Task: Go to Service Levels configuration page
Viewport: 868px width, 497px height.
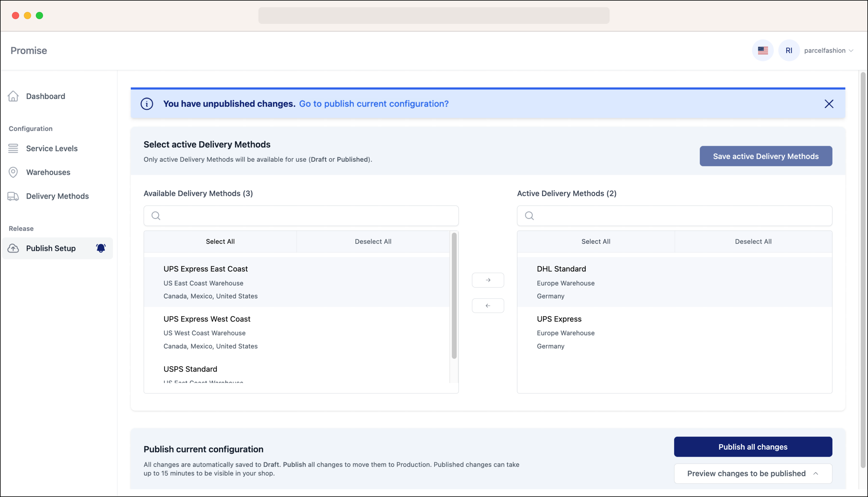Action: (52, 148)
